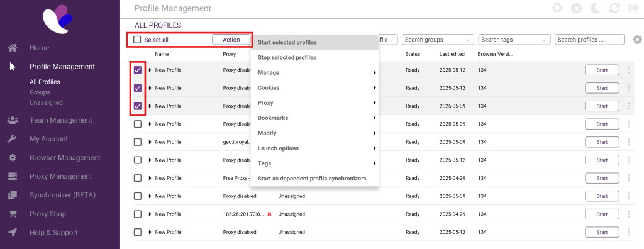644x249 pixels.
Task: Click the Browser Management gear icon
Action: [x=13, y=158]
